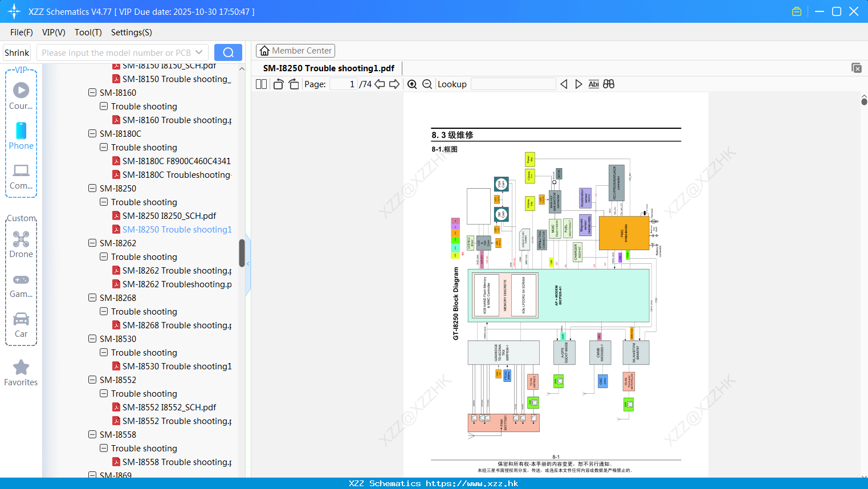This screenshot has width=868, height=489.
Task: Collapse the SM-I8160 tree node
Action: (92, 92)
